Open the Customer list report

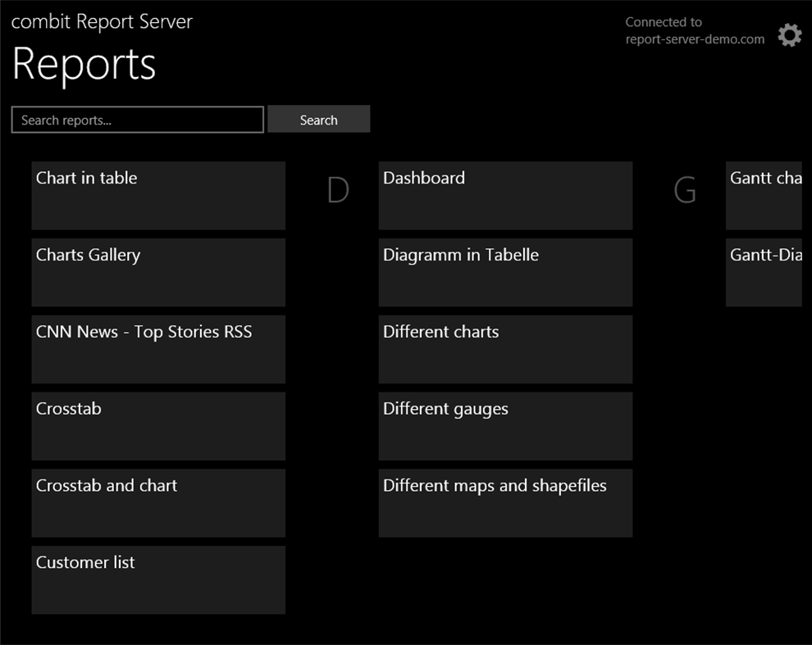(x=157, y=579)
